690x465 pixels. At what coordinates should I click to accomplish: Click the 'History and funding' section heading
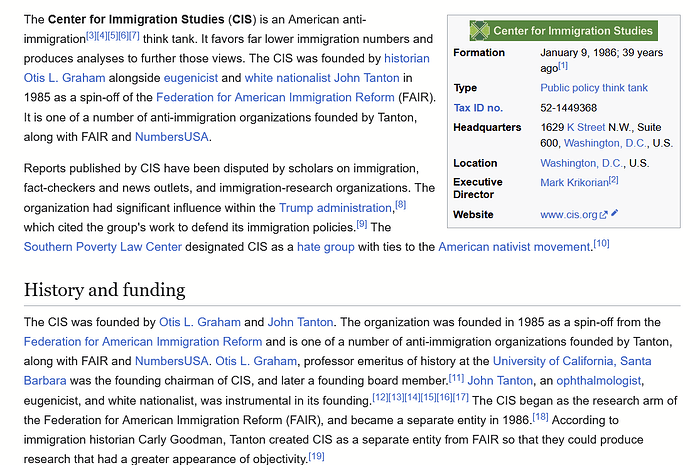coord(104,290)
